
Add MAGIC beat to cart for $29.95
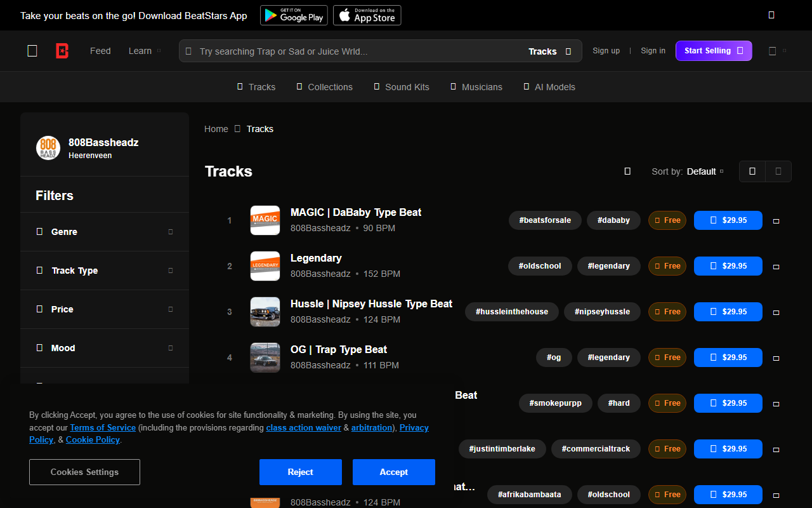pyautogui.click(x=728, y=220)
